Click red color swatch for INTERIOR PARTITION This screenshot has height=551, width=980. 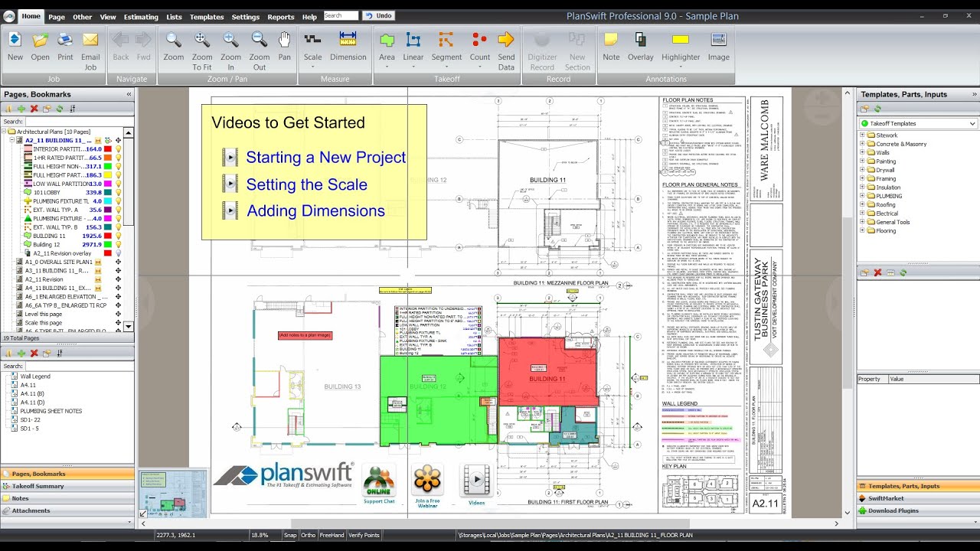(108, 149)
